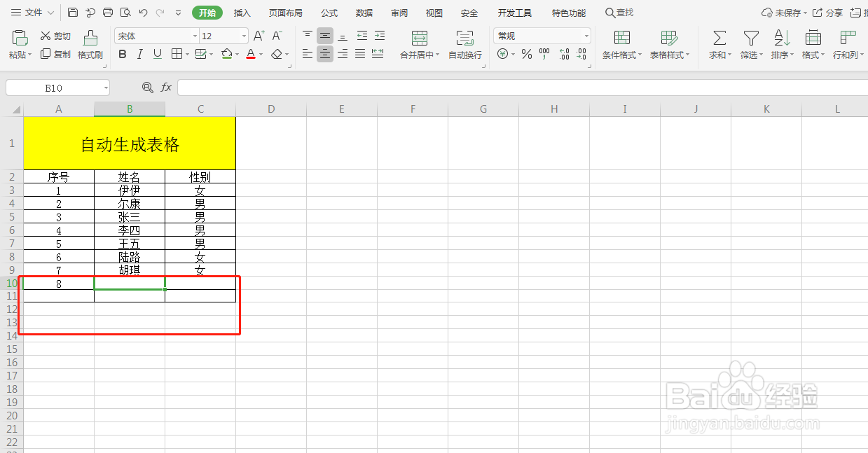This screenshot has height=453, width=868.
Task: Click the 查找 (Find) search button
Action: 619,13
